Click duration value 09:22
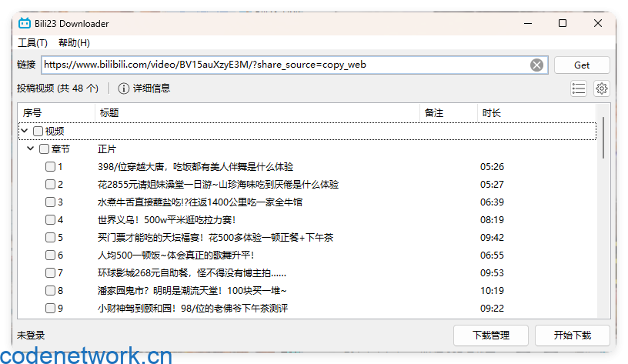 coord(493,308)
